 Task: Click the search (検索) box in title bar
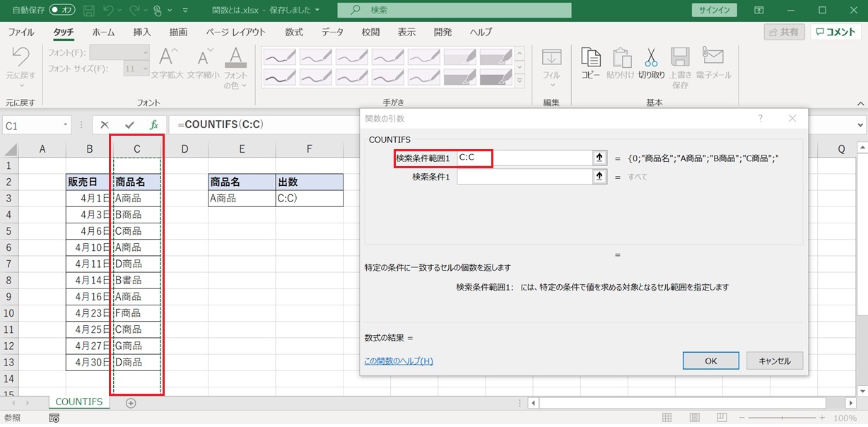(x=454, y=11)
